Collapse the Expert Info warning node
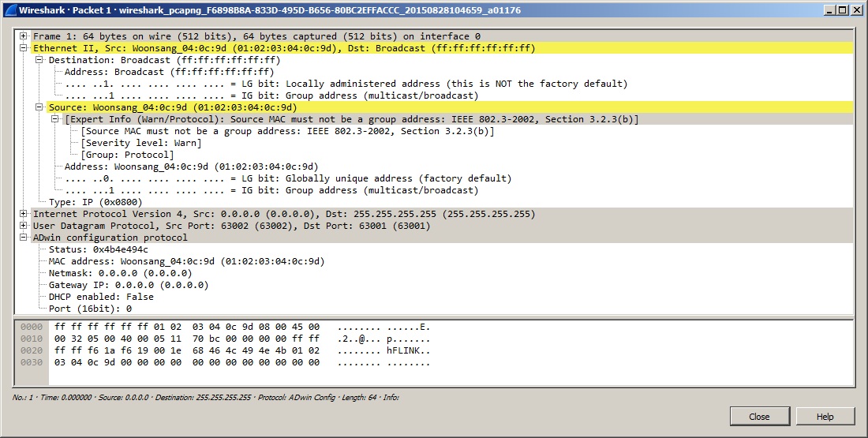Viewport: 868px width, 438px height. coord(54,119)
